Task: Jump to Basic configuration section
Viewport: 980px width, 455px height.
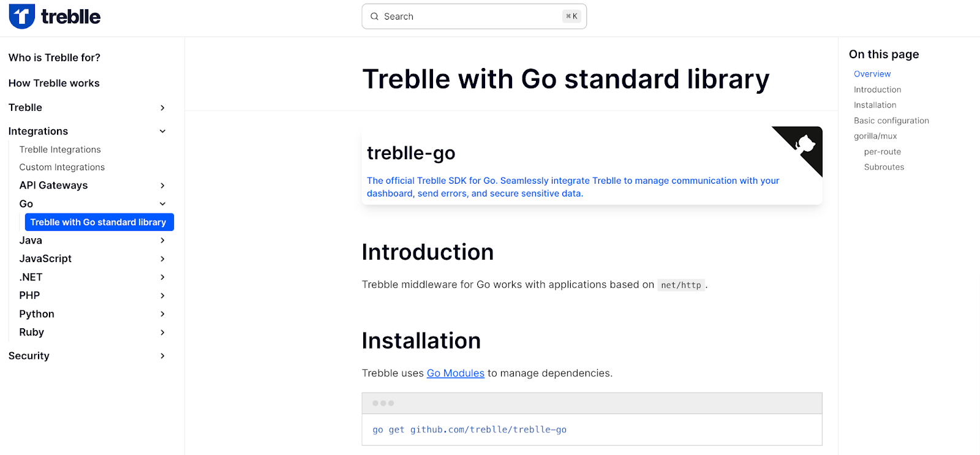Action: tap(891, 121)
